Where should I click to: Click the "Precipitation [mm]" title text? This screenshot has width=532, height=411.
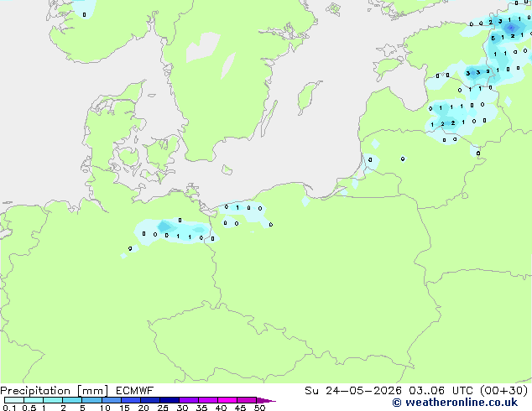pyautogui.click(x=55, y=391)
